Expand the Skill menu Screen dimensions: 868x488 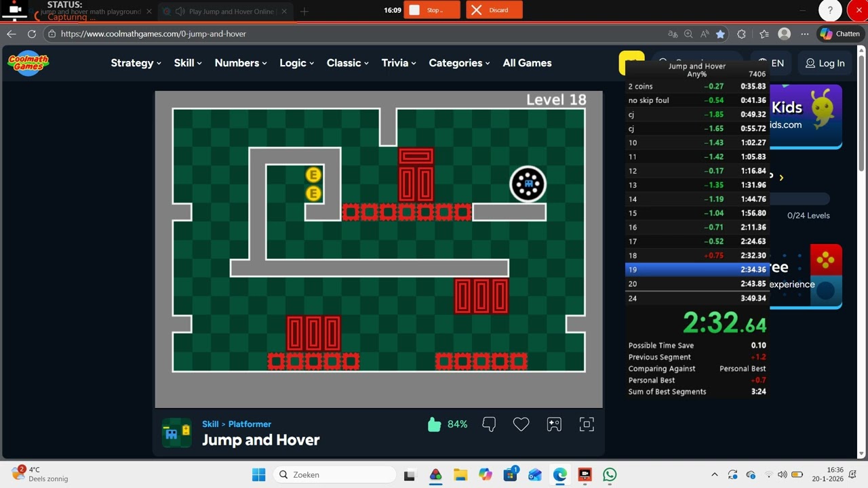pos(188,63)
